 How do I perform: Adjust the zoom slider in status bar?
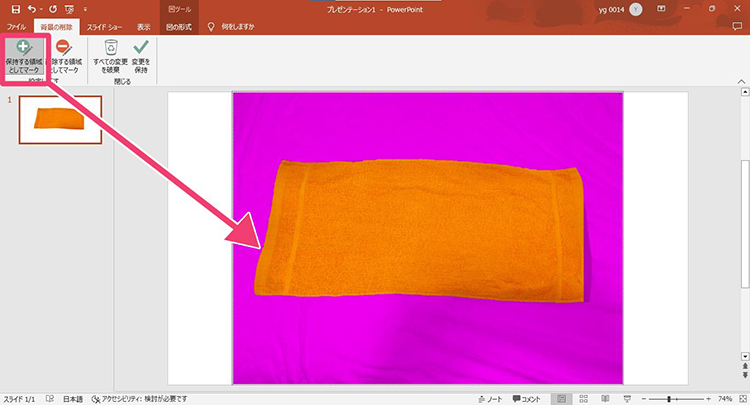click(670, 397)
